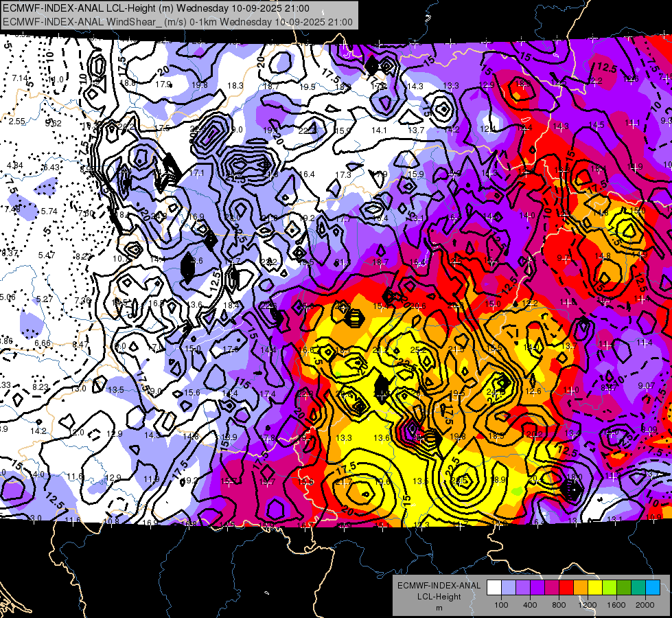Screen dimensions: 672x618
Task: Click the map value '8.47'
Action: 80,345
